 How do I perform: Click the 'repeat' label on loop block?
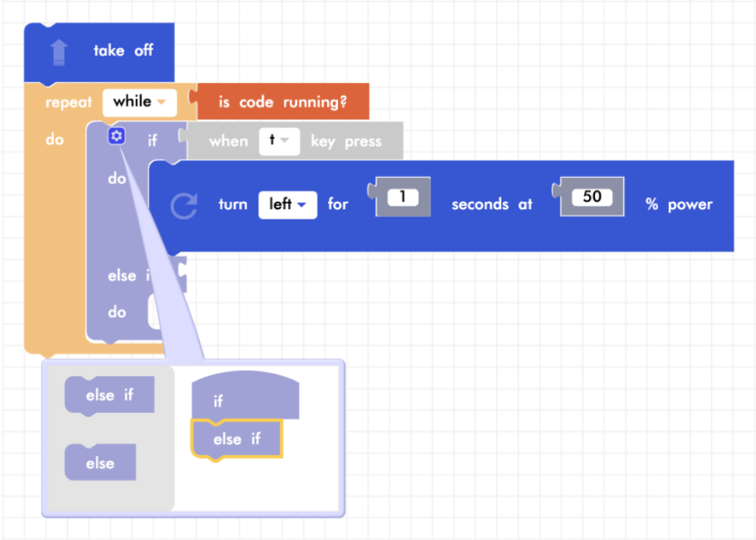(x=69, y=103)
